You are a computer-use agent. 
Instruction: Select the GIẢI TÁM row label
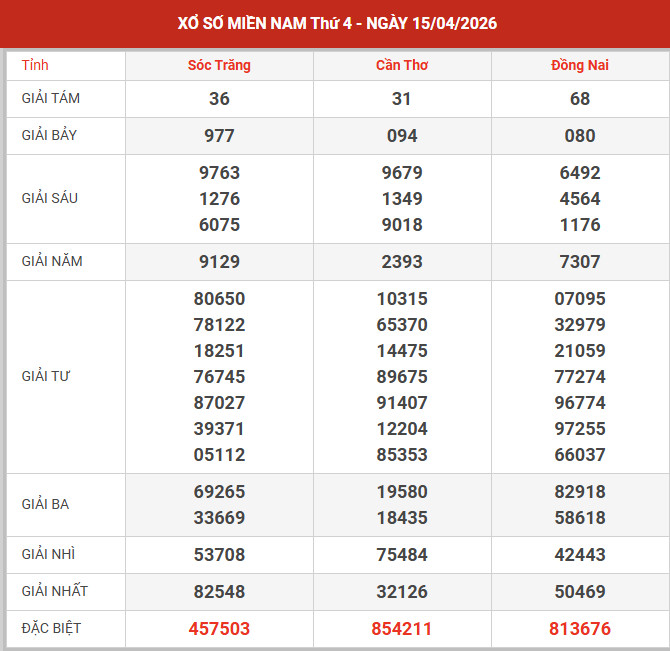[x=51, y=98]
